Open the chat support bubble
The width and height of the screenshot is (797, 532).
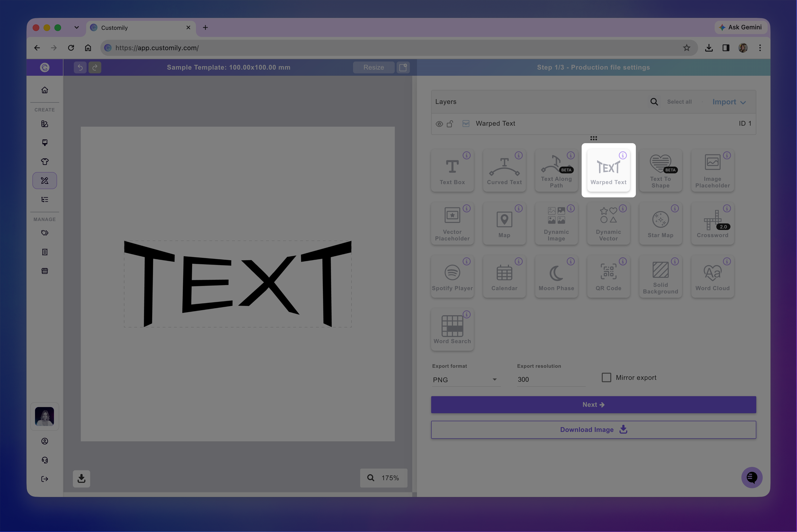pos(752,478)
